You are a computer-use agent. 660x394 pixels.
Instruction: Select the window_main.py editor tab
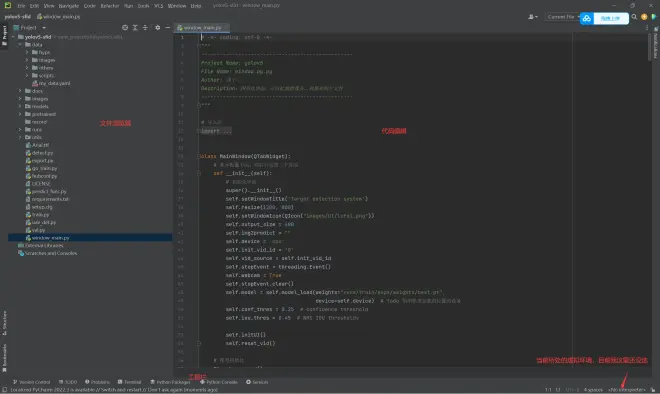tap(202, 28)
